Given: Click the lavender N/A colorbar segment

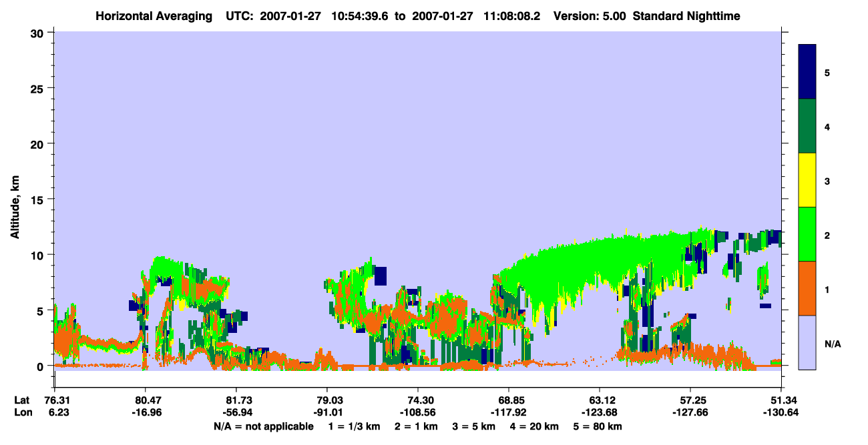Looking at the screenshot, I should pos(807,342).
